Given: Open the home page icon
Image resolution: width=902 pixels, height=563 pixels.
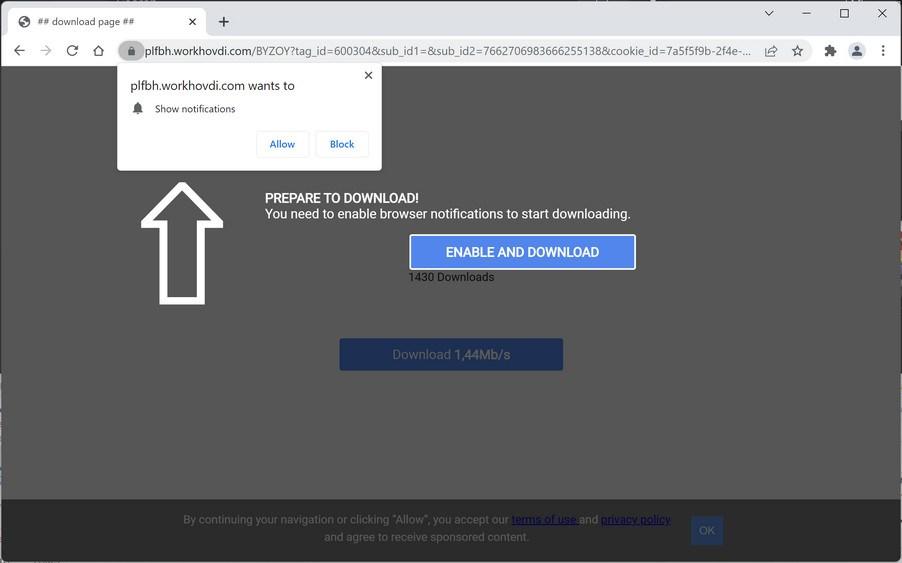Looking at the screenshot, I should [x=98, y=51].
